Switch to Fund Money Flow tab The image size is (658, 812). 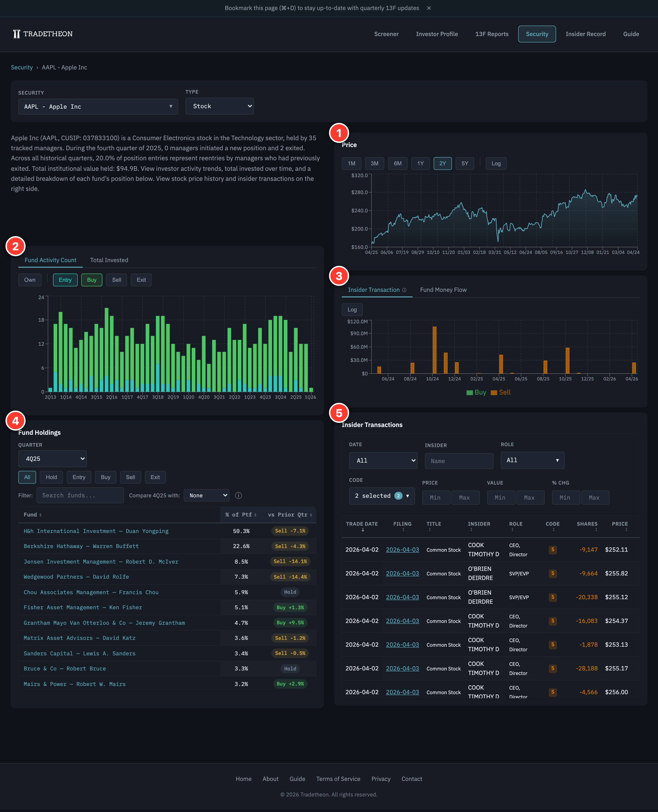pyautogui.click(x=443, y=290)
